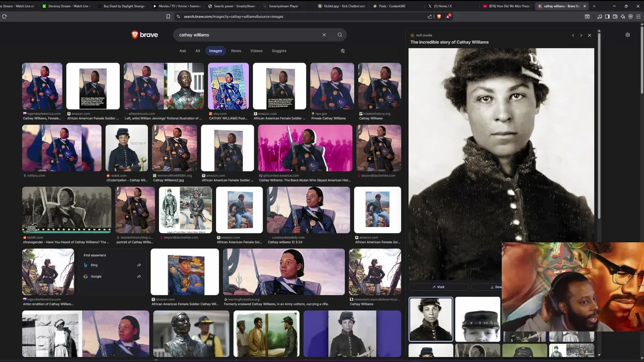Open Bing share arrow in Find elsewhere
The image size is (644, 362).
click(x=139, y=265)
